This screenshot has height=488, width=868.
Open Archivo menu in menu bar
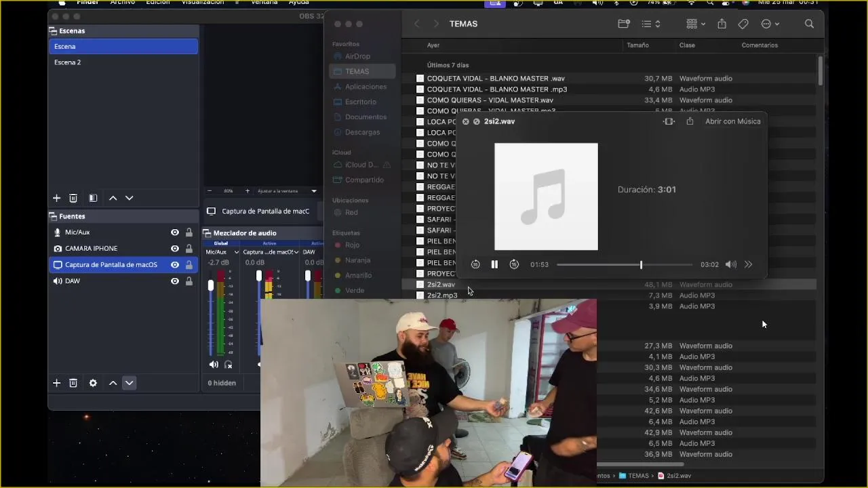pos(123,3)
